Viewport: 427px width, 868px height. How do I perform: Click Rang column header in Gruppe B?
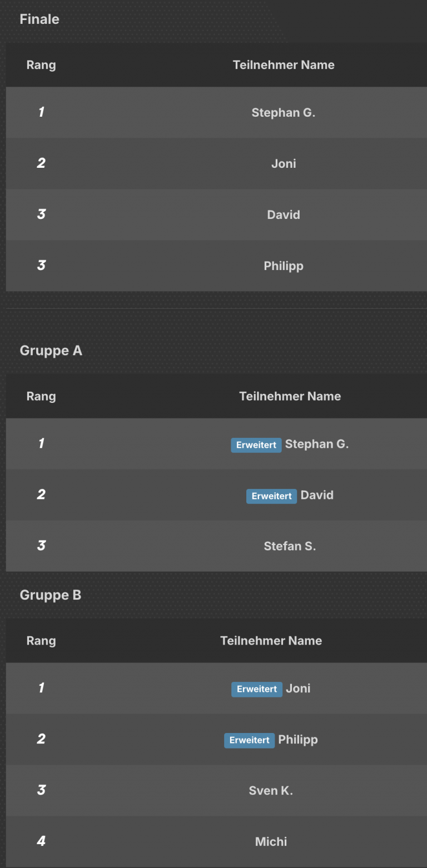pyautogui.click(x=41, y=641)
